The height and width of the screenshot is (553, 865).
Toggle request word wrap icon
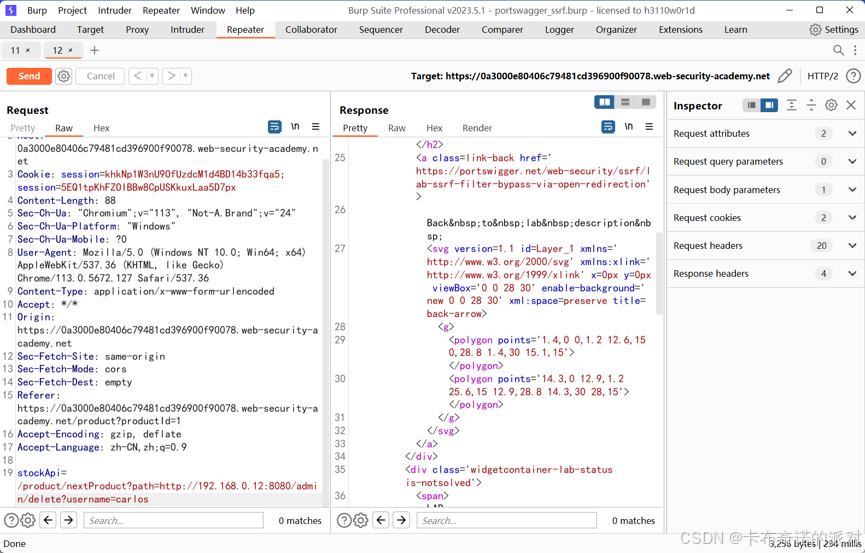(274, 127)
